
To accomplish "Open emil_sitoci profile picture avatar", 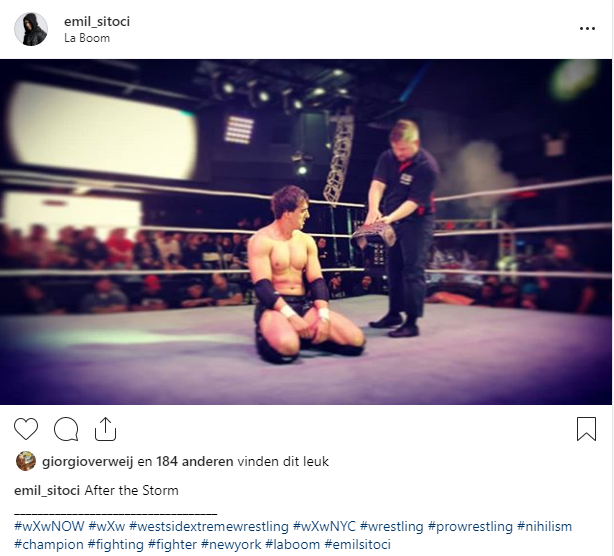I will [31, 29].
